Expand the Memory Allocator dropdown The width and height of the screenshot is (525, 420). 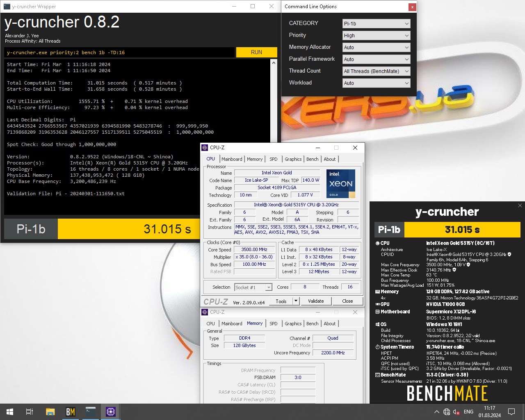pos(376,47)
